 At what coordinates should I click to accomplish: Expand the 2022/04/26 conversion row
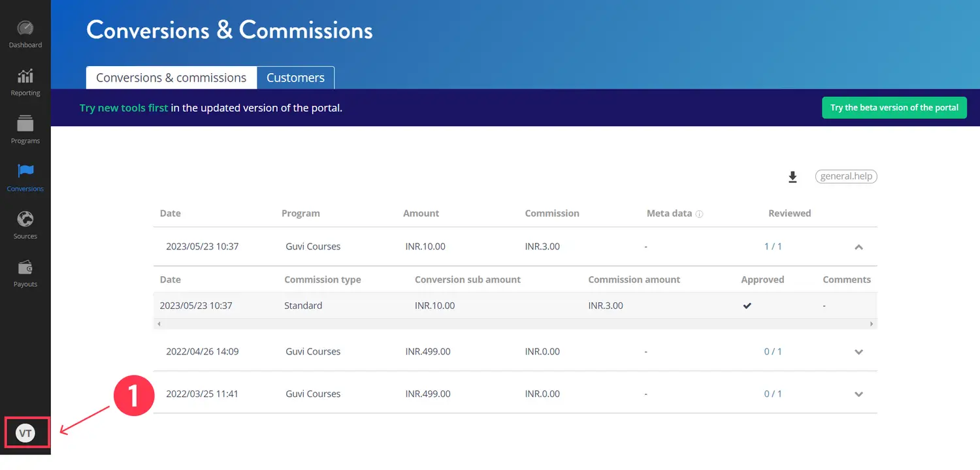[x=858, y=352]
